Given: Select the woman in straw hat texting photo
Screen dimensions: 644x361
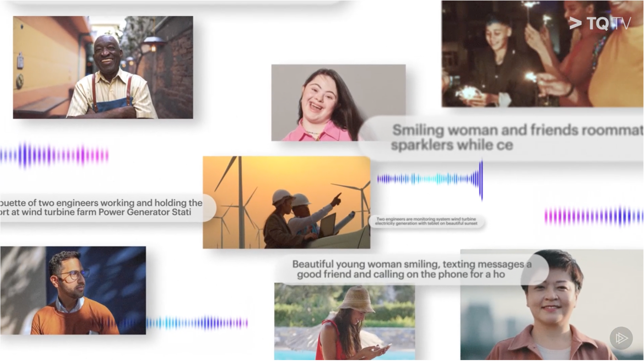Looking at the screenshot, I should [x=344, y=321].
